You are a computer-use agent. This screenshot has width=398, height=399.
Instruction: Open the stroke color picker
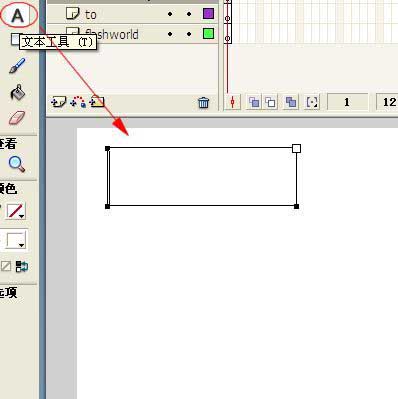click(16, 211)
